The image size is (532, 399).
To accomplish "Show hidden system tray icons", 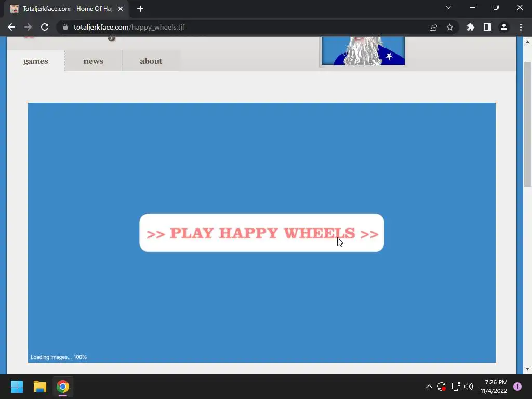I will click(x=429, y=387).
